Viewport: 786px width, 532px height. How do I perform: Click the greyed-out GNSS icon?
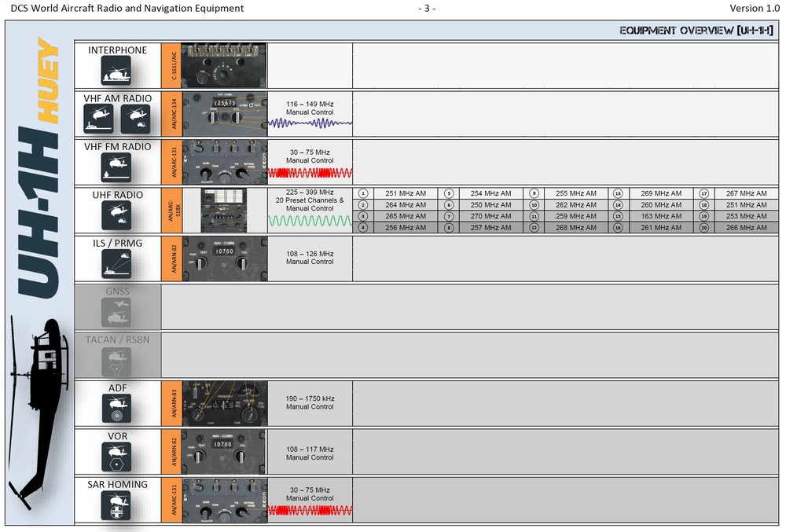point(116,312)
